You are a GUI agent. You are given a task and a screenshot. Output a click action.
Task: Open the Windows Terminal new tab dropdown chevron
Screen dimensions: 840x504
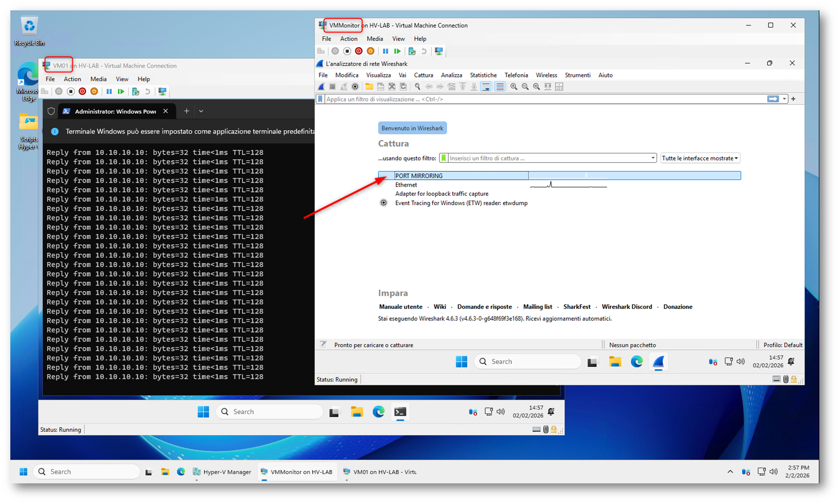[x=201, y=112]
